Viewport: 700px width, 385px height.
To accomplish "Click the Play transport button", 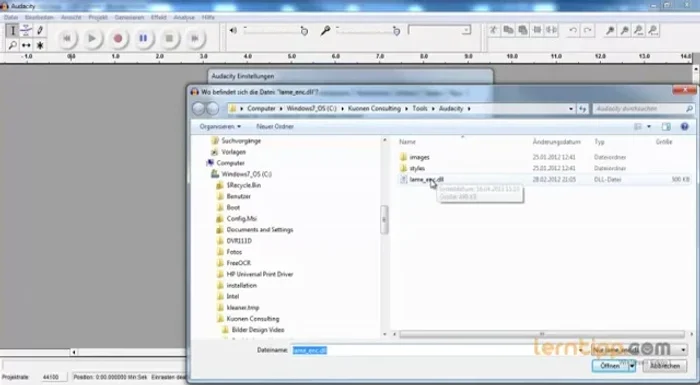I will coord(92,38).
